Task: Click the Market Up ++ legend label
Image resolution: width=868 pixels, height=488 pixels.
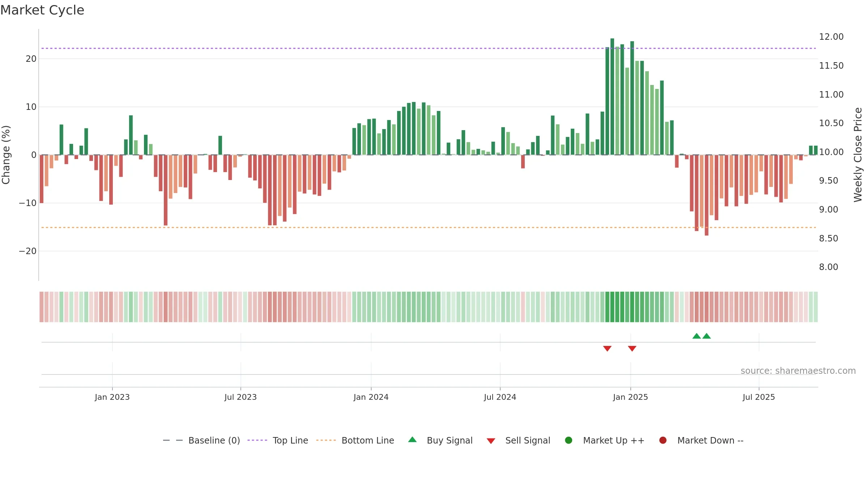Action: point(614,440)
